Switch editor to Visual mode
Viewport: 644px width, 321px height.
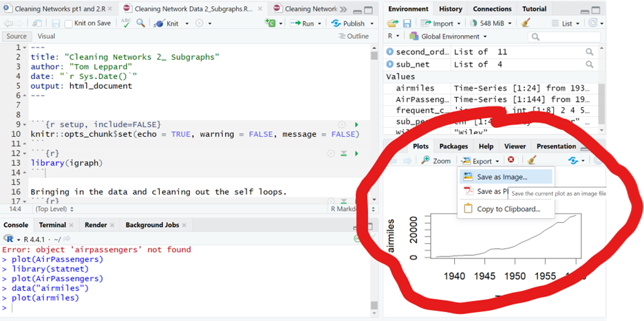click(x=46, y=36)
